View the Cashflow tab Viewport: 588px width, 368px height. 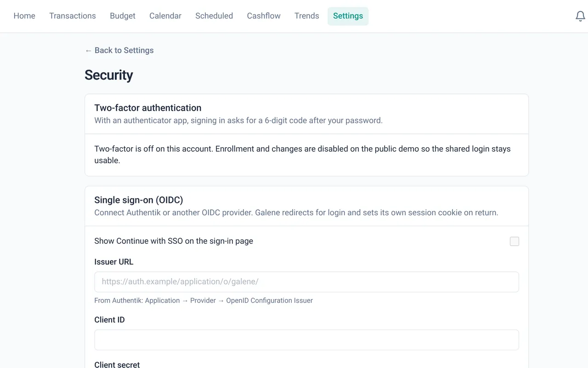(x=264, y=16)
